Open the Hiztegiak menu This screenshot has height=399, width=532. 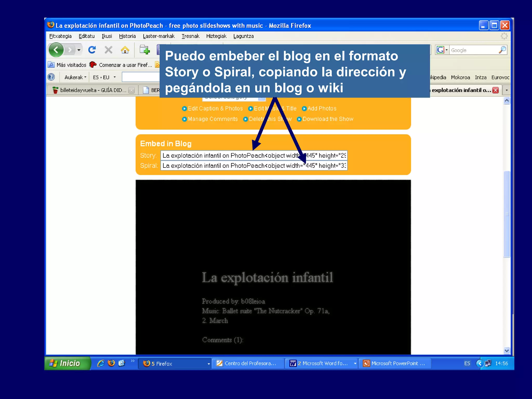click(x=216, y=36)
